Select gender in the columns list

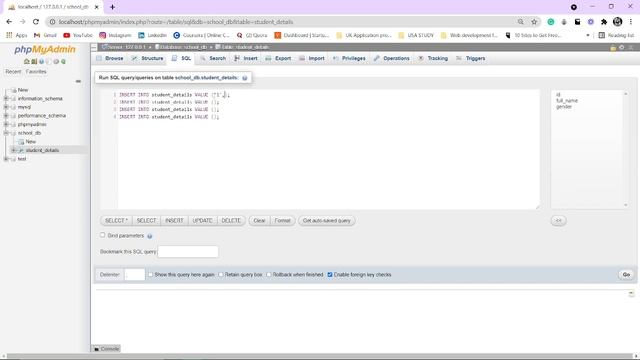pyautogui.click(x=564, y=107)
